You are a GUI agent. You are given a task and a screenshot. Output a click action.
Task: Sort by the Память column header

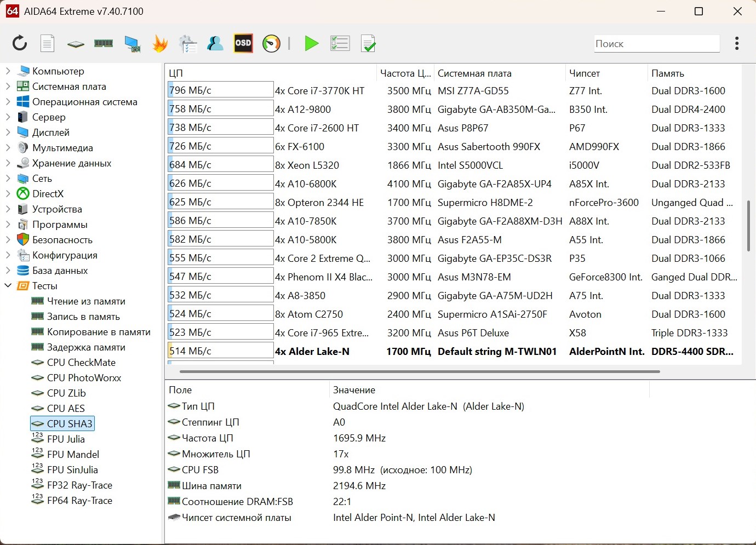(x=667, y=73)
